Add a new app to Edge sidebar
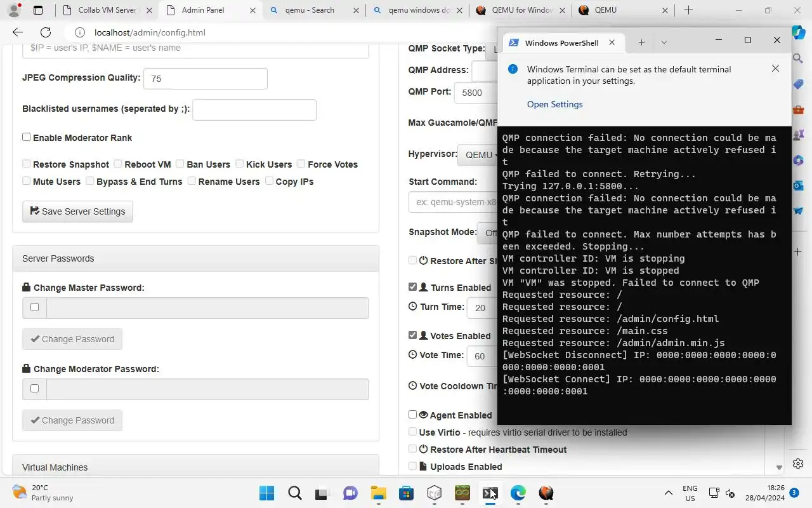Viewport: 812px width, 508px height. tap(798, 252)
